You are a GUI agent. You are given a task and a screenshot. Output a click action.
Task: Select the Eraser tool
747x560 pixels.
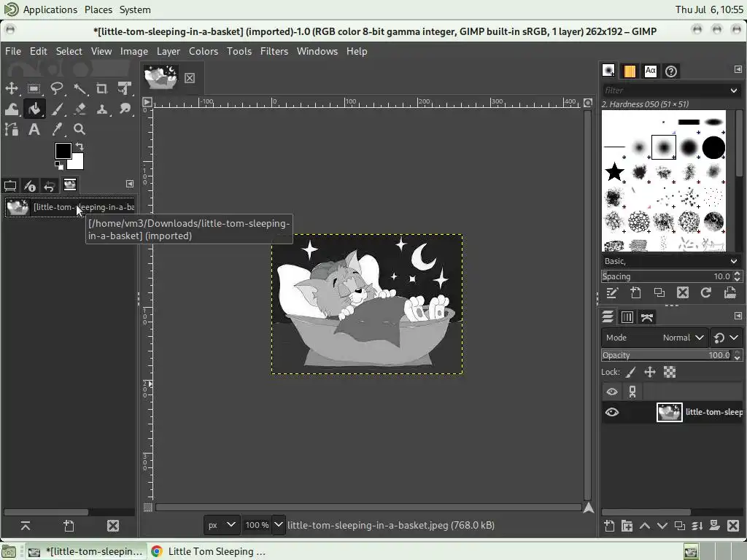80,109
